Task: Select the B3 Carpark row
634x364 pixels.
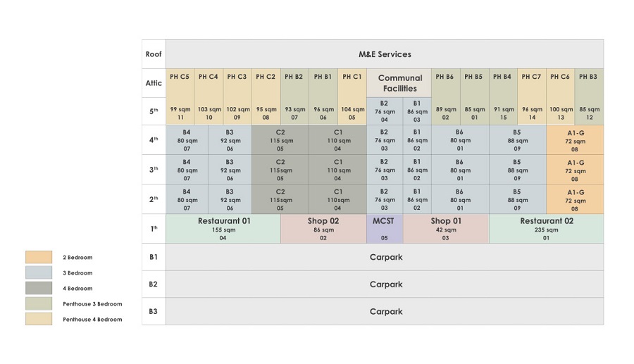Action: (385, 311)
